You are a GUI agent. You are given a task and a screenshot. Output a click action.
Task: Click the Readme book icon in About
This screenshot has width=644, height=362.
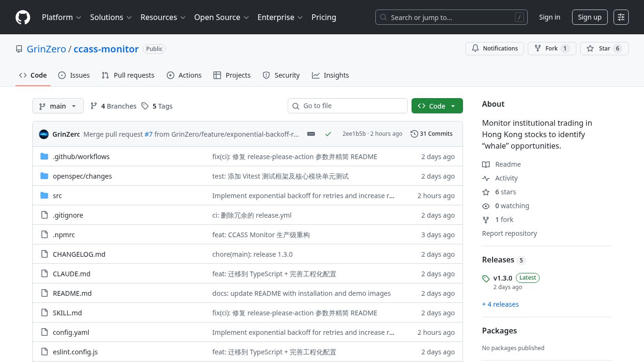click(x=486, y=164)
